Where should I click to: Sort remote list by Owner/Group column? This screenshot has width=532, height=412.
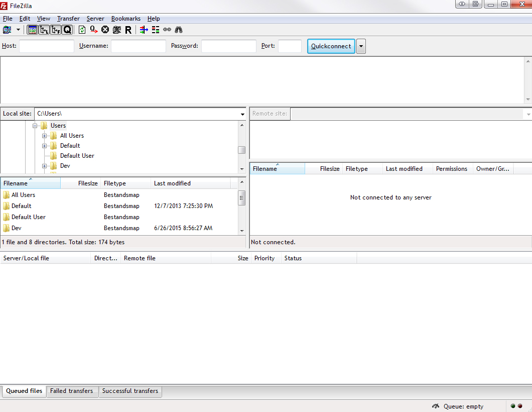tap(493, 169)
